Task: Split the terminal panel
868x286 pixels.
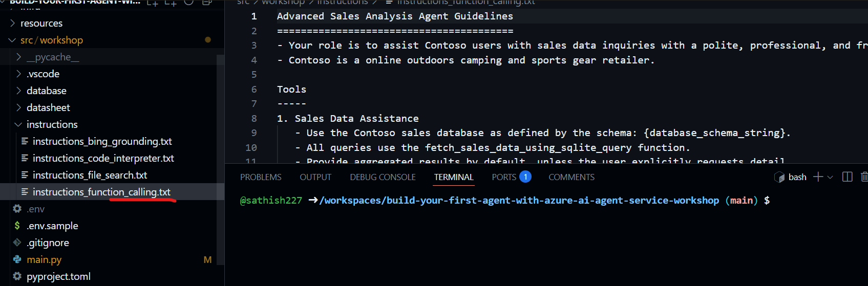Action: point(847,177)
